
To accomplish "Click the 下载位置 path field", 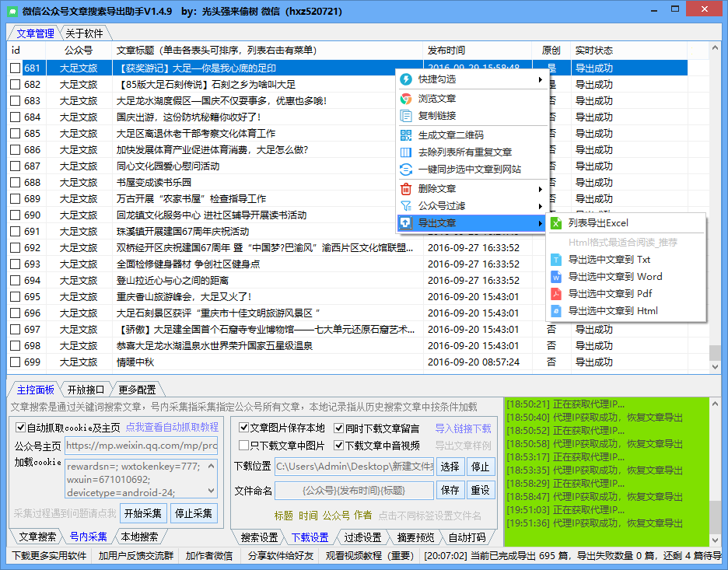I will [355, 467].
